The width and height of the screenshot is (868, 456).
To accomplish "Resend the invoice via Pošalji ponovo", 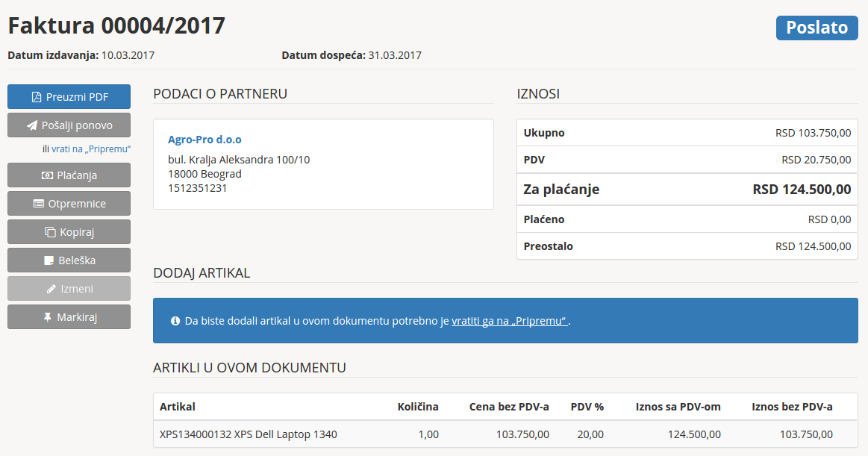I will tap(69, 125).
